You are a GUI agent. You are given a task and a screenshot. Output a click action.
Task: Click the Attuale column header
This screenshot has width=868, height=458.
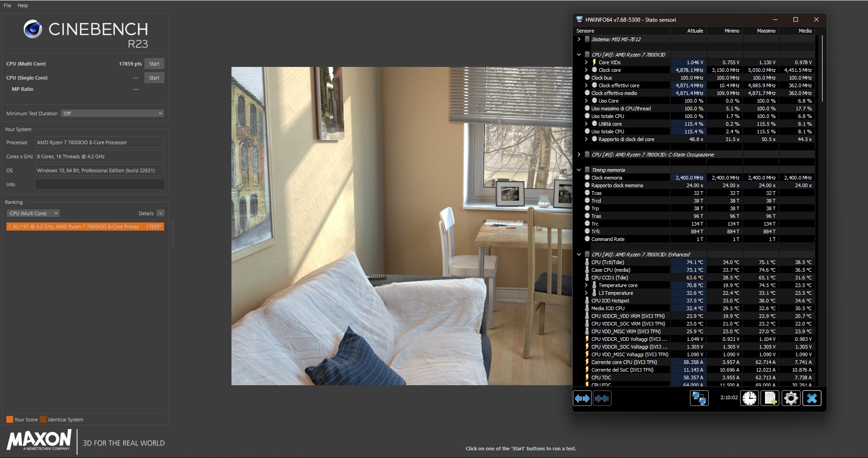pyautogui.click(x=688, y=31)
